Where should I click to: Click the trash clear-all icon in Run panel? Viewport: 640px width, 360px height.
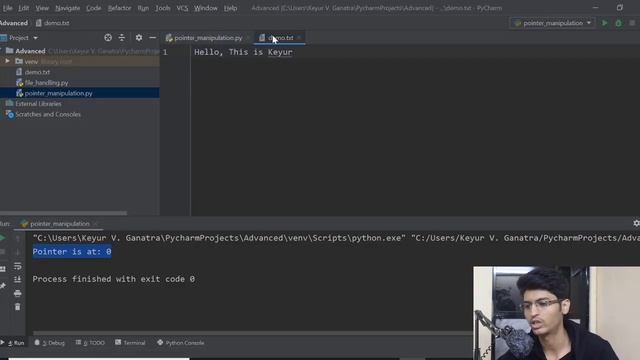click(x=18, y=307)
